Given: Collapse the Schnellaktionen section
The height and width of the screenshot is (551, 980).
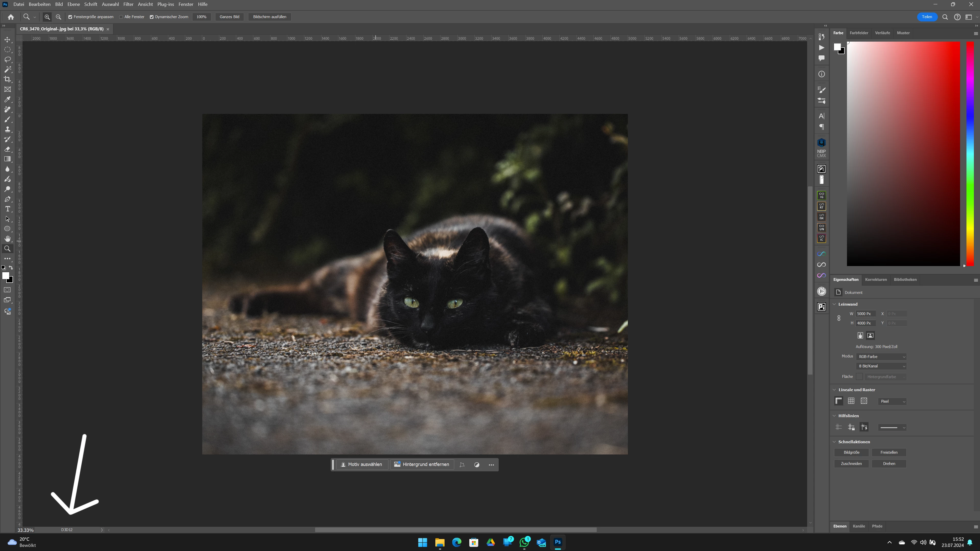Looking at the screenshot, I should tap(834, 442).
